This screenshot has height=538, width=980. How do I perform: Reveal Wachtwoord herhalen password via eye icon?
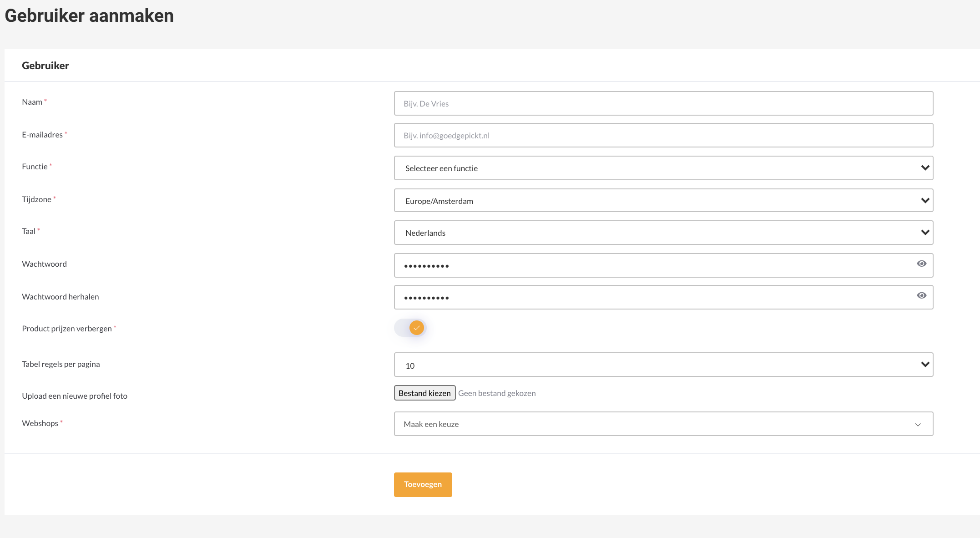(921, 295)
